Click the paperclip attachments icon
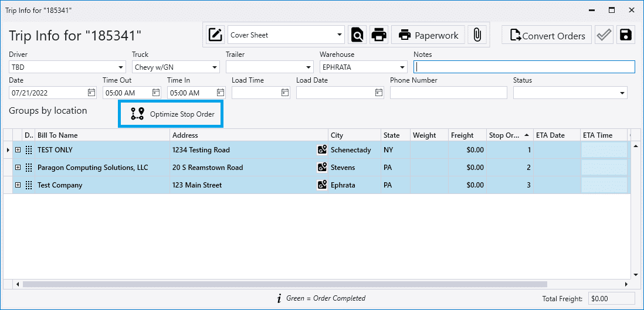Screen dimensions: 644x310 477,35
